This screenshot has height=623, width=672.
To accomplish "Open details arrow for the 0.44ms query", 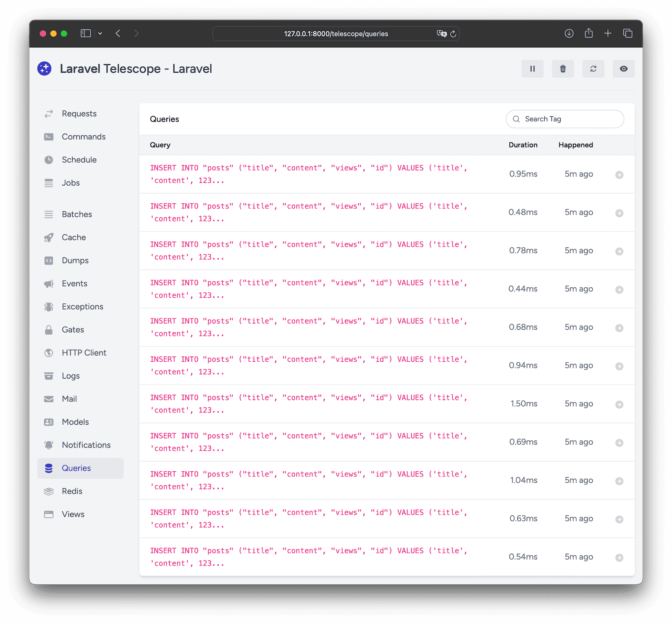I will pos(619,289).
